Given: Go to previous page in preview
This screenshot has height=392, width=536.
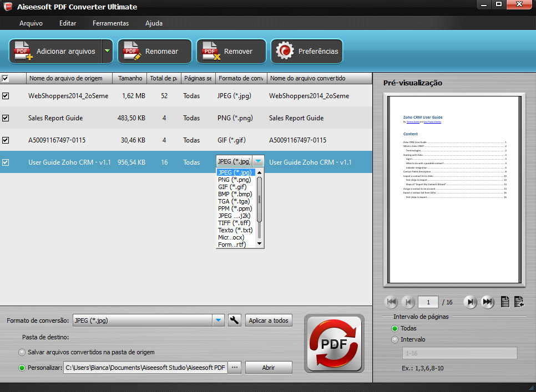Looking at the screenshot, I should click(x=409, y=302).
